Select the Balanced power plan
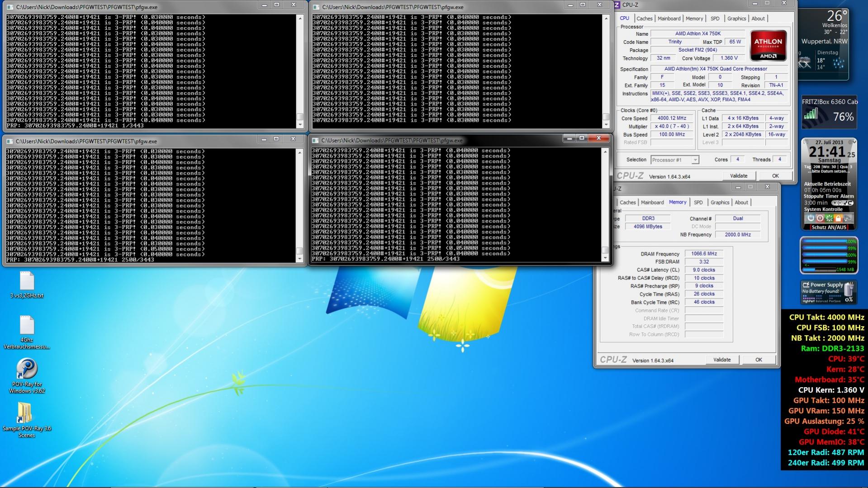The width and height of the screenshot is (868, 488). (822, 301)
